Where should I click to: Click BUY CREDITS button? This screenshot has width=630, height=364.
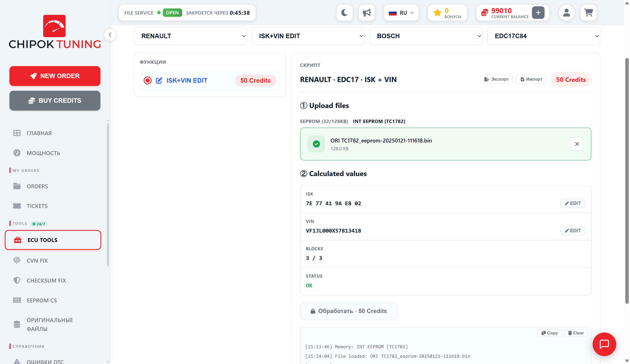pyautogui.click(x=55, y=100)
